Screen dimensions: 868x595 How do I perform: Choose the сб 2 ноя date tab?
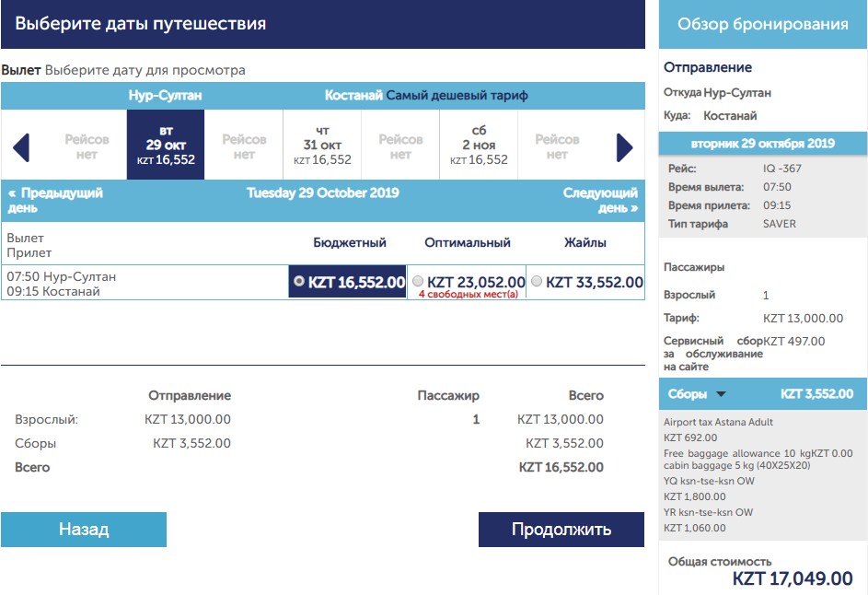click(x=479, y=146)
